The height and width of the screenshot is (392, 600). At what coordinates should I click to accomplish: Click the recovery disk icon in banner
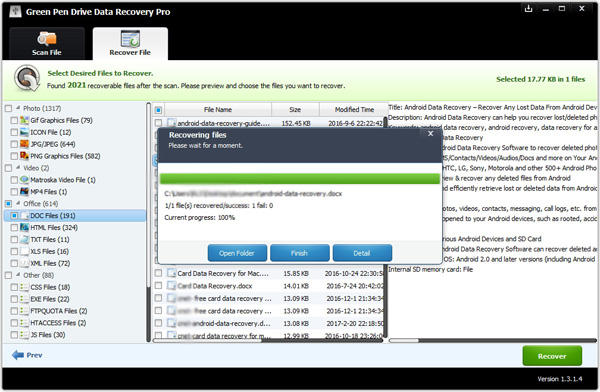(27, 78)
